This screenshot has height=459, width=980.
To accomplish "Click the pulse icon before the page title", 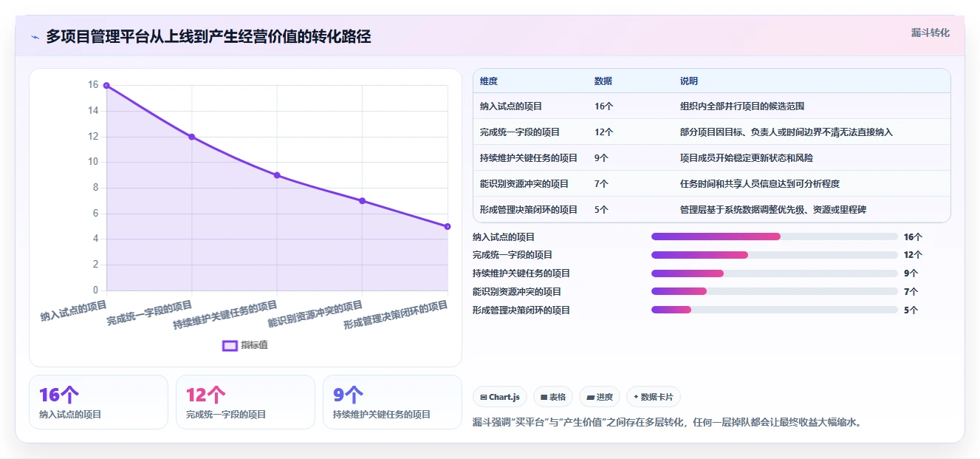I will [x=35, y=37].
